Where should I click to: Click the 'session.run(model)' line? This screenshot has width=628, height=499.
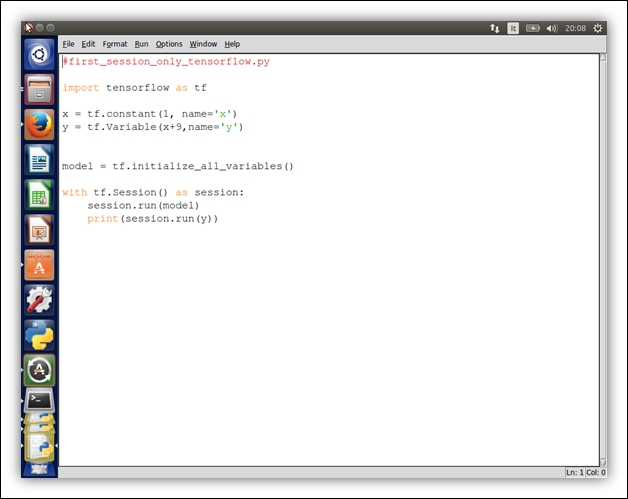pos(143,205)
